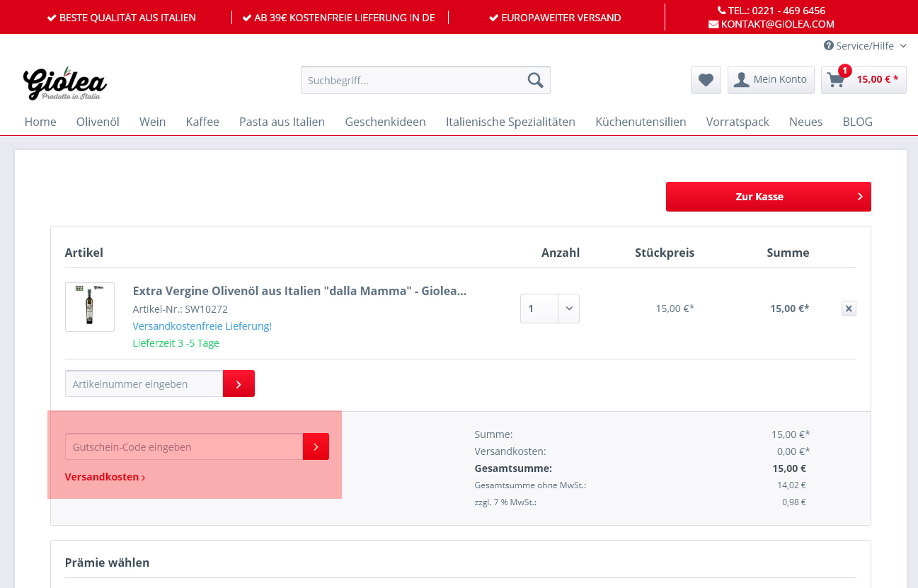Open the Home menu item

(x=40, y=122)
